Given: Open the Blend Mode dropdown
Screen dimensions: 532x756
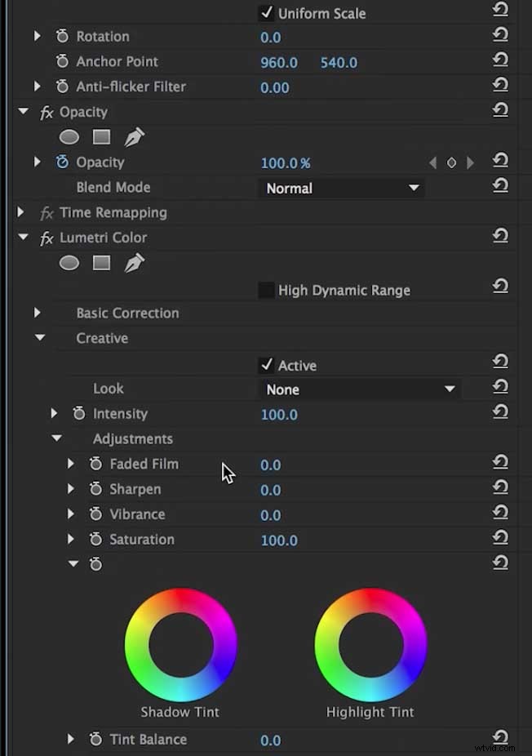Looking at the screenshot, I should (341, 188).
